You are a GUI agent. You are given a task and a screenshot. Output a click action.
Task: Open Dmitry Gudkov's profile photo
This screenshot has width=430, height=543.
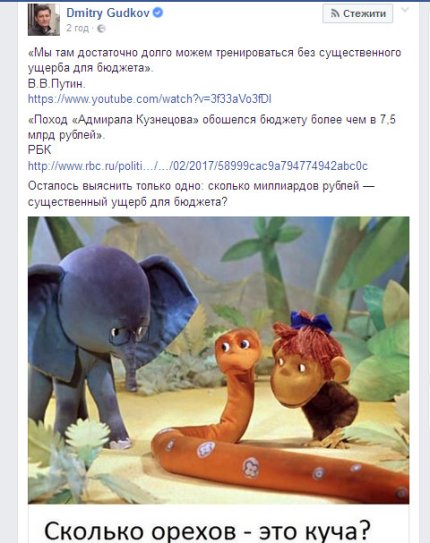pyautogui.click(x=44, y=20)
